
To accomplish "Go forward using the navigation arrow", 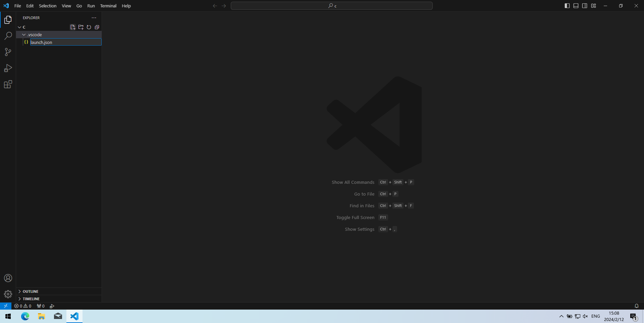I will (224, 6).
